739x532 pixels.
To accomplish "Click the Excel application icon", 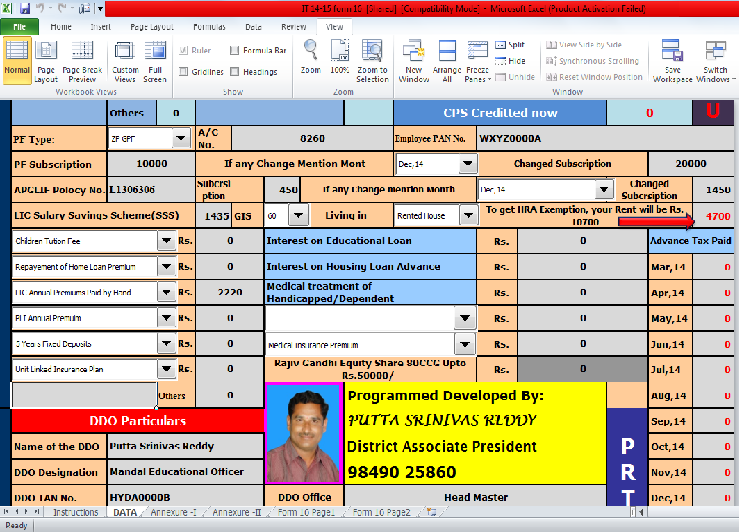I will click(7, 8).
